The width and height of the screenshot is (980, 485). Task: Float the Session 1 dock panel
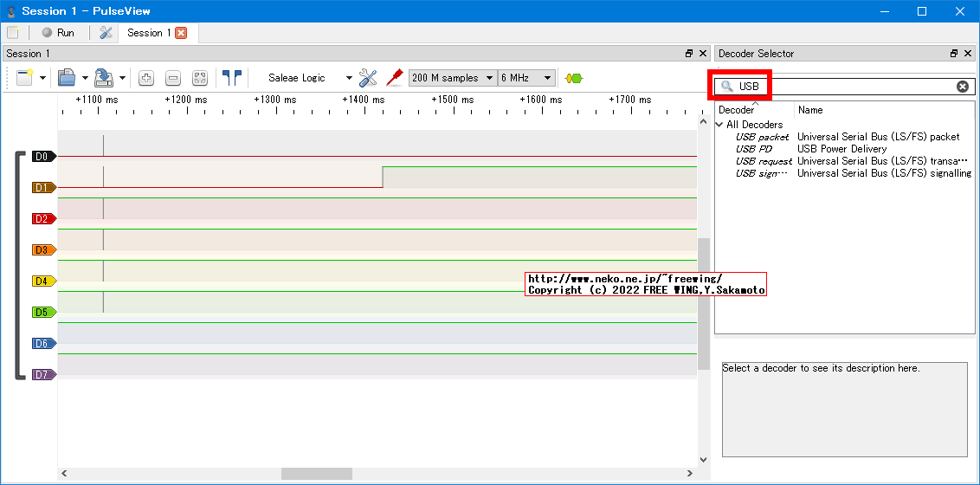click(689, 54)
